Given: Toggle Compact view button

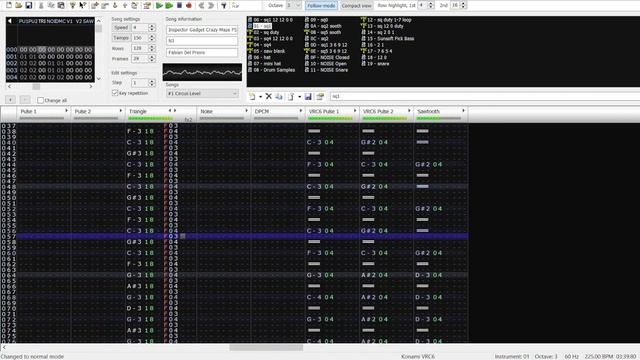Looking at the screenshot, I should pos(356,5).
